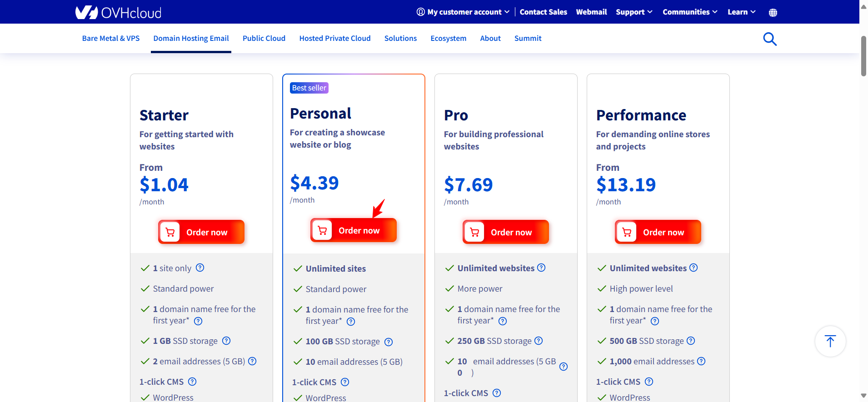
Task: Click help icon next to '500 GB SSD storage'
Action: coord(691,341)
